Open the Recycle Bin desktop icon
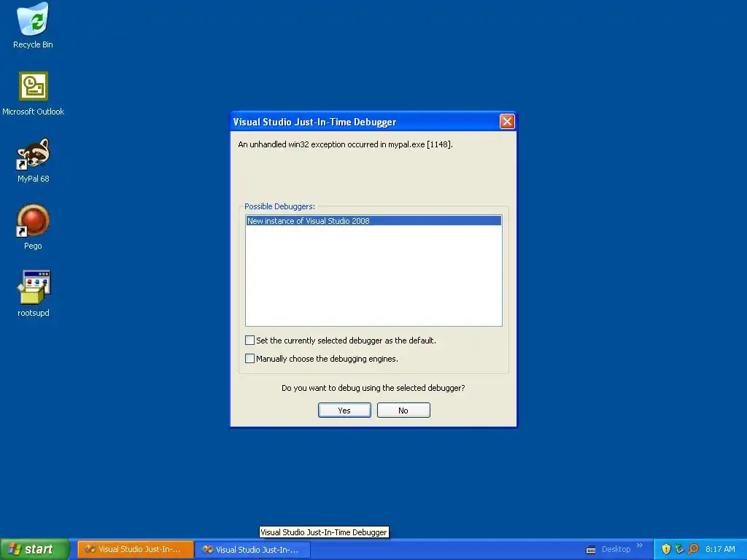 point(33,26)
